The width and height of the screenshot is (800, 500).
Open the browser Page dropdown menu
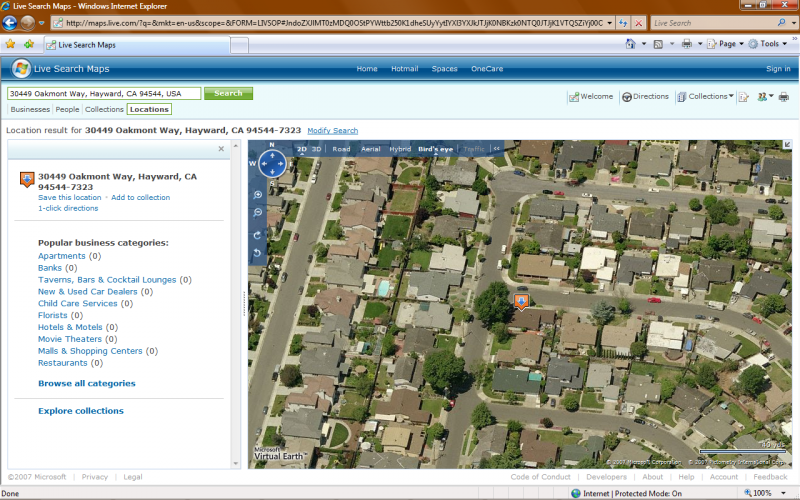point(730,44)
